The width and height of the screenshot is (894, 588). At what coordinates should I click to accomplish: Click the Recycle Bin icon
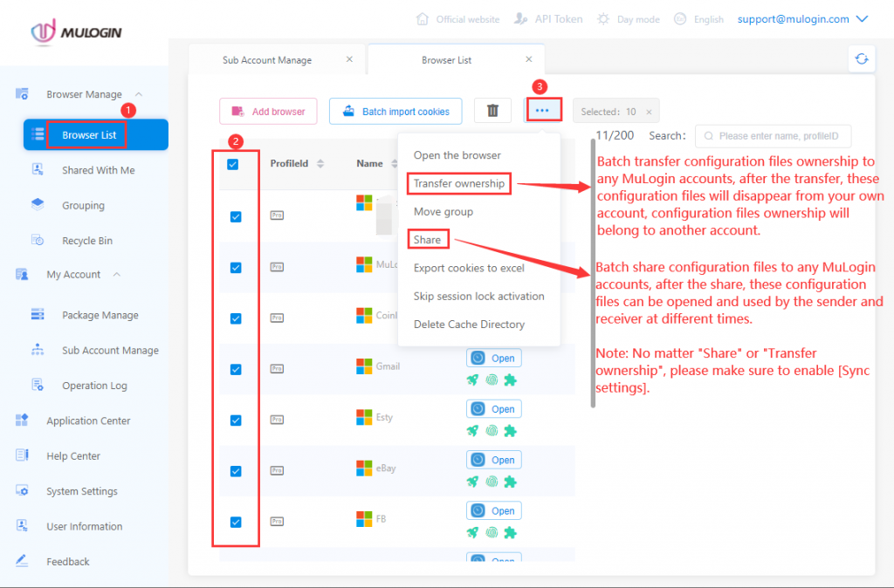tap(38, 240)
